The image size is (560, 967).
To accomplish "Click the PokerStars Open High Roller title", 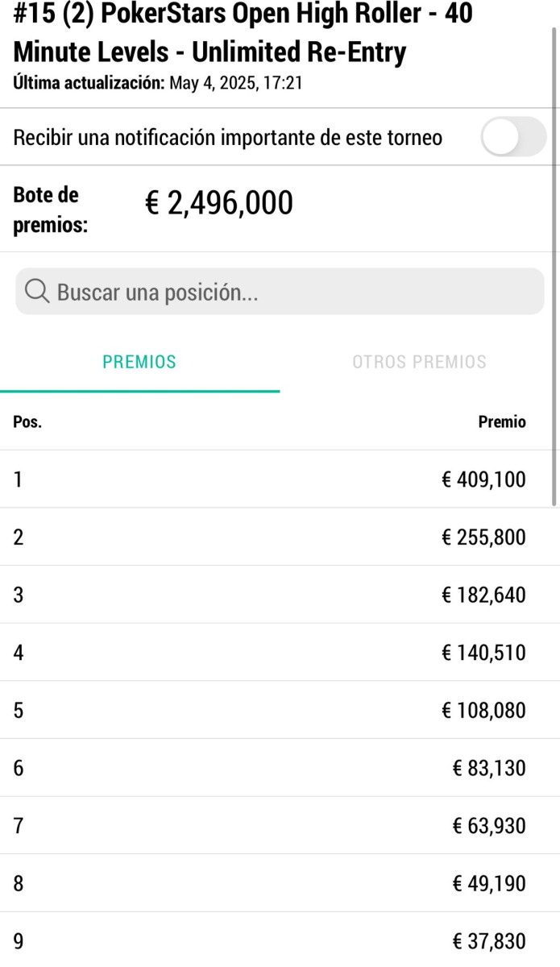I will 242,32.
